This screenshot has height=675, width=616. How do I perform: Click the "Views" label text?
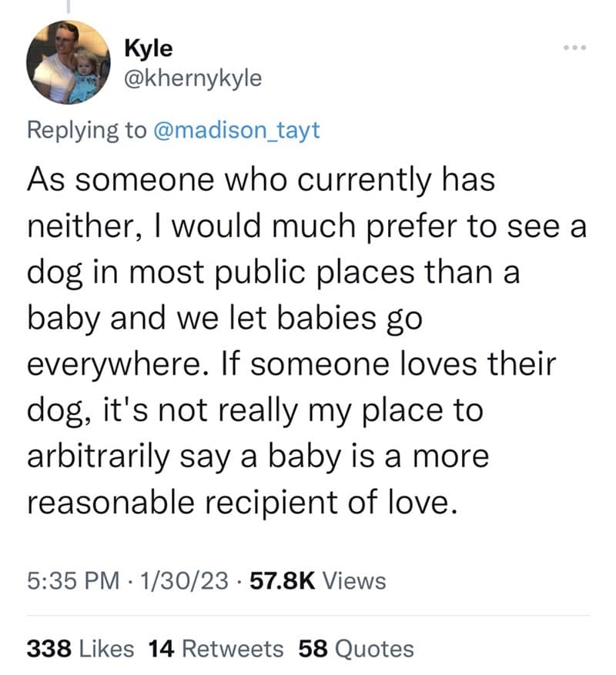353,580
